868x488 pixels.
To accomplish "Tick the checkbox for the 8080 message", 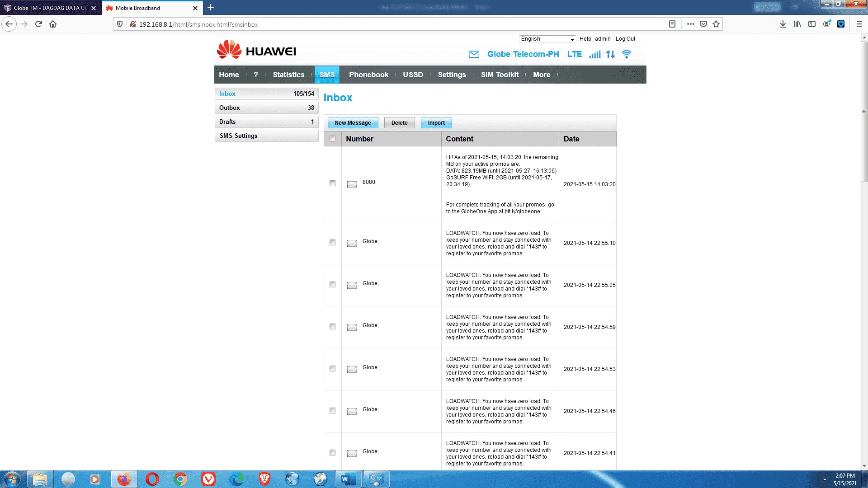I will click(x=333, y=183).
